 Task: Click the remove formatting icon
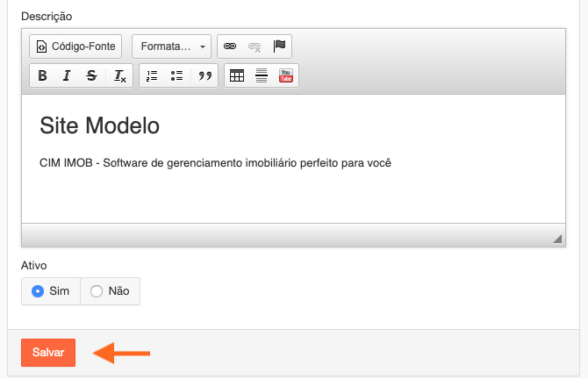119,76
